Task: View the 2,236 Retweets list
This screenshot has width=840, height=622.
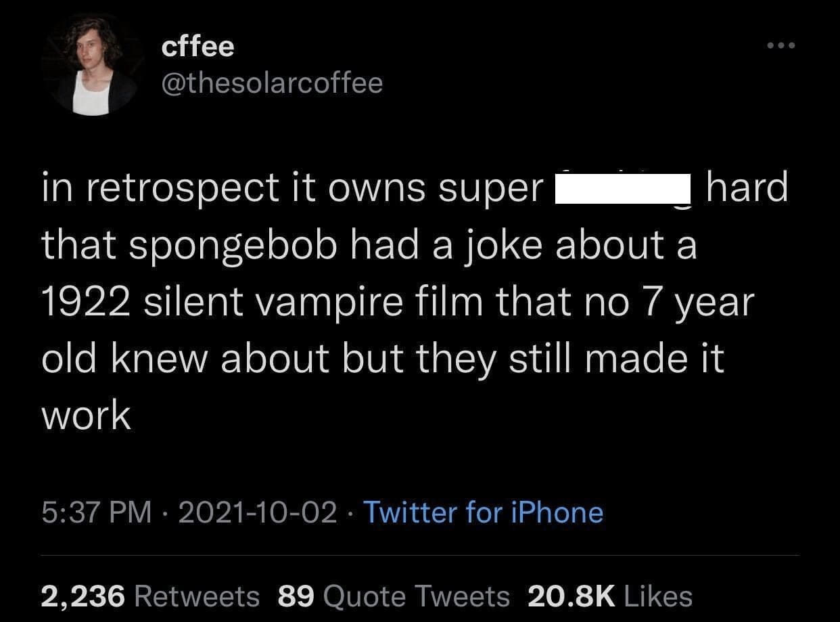Action: tap(150, 596)
